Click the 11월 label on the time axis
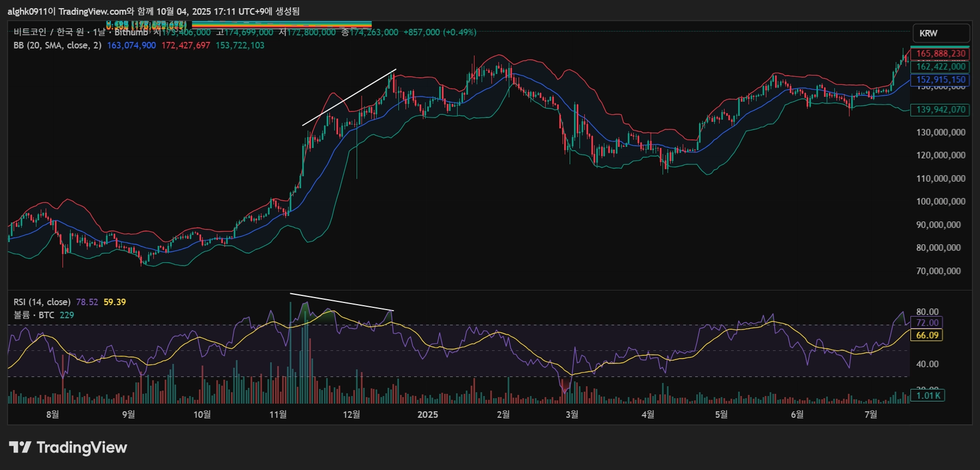This screenshot has height=470, width=980. point(278,415)
